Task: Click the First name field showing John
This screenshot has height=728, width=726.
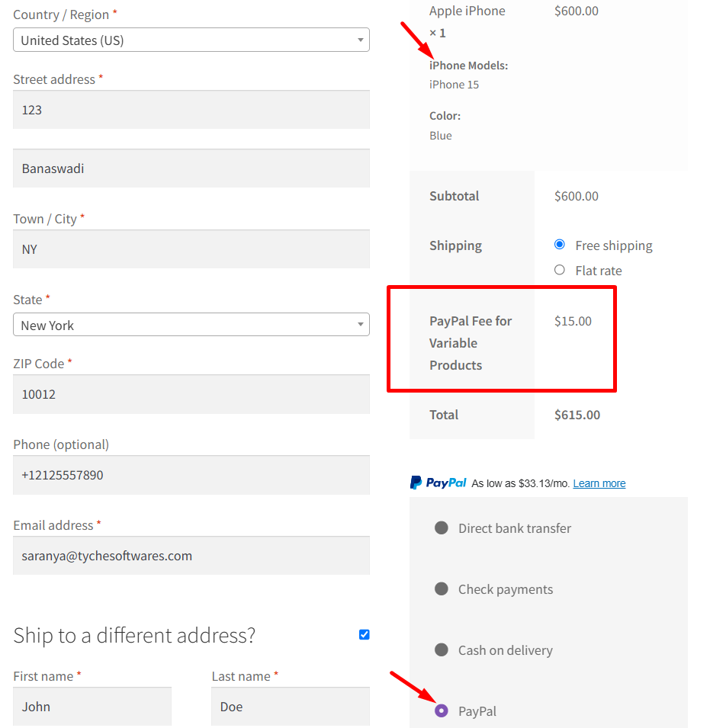Action: point(92,707)
